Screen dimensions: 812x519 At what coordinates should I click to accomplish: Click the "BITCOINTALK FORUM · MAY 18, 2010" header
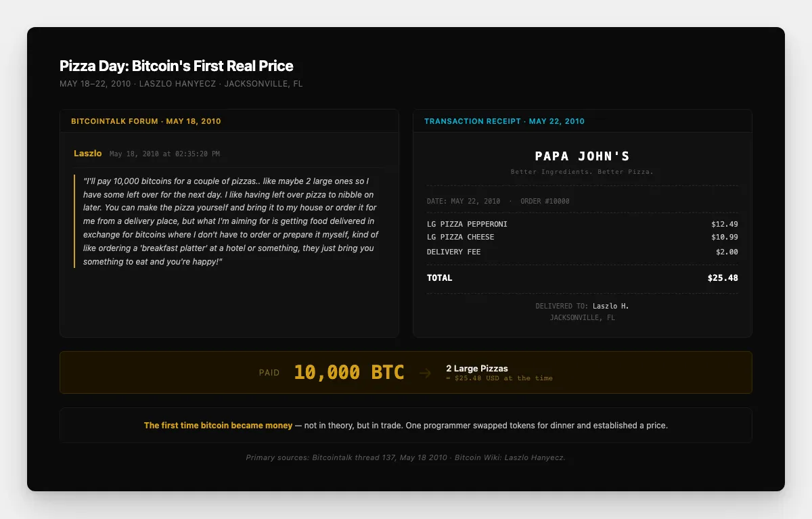[x=146, y=121]
